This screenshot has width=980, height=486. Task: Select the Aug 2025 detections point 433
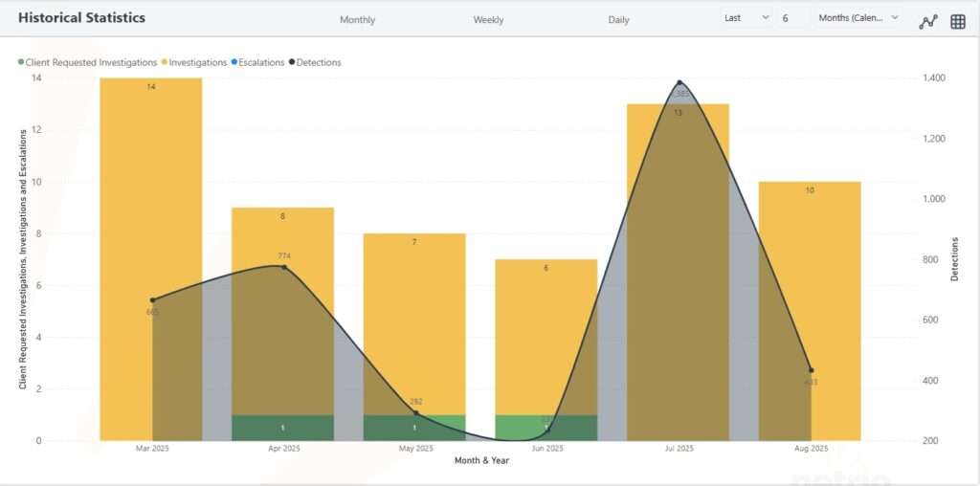point(811,370)
